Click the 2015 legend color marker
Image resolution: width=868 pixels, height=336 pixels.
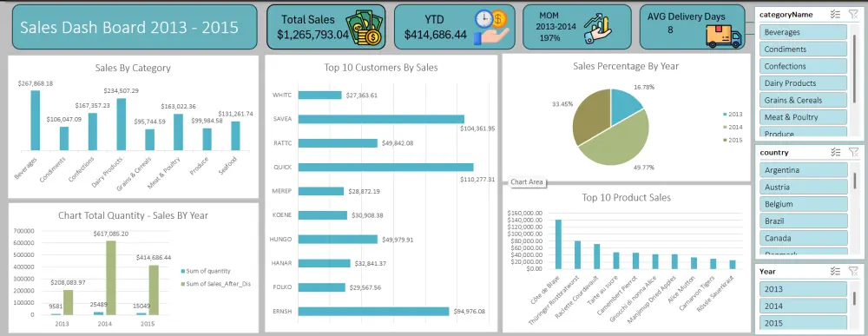725,140
